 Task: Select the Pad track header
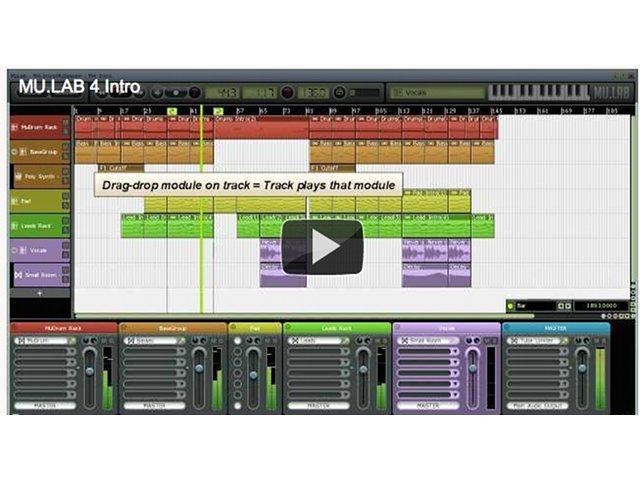[40, 201]
